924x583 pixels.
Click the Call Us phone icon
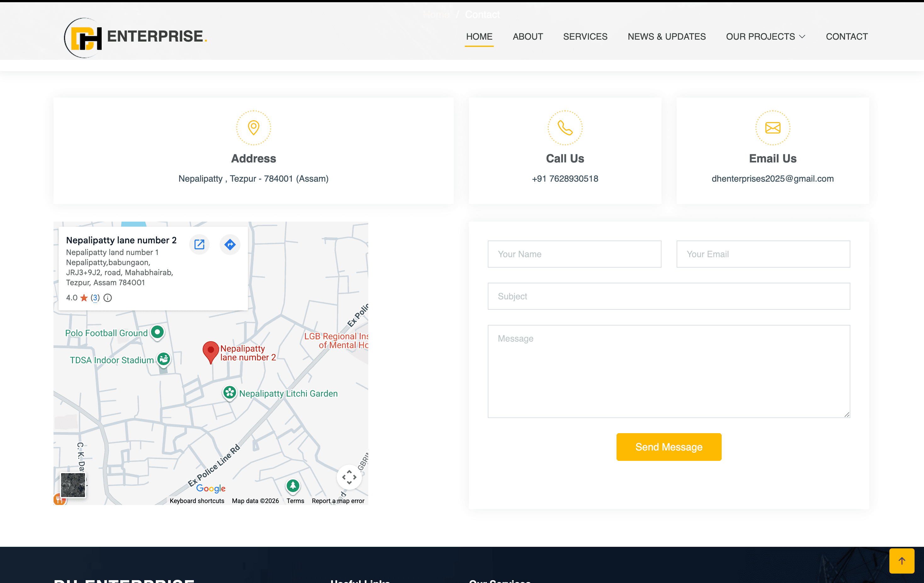565,127
